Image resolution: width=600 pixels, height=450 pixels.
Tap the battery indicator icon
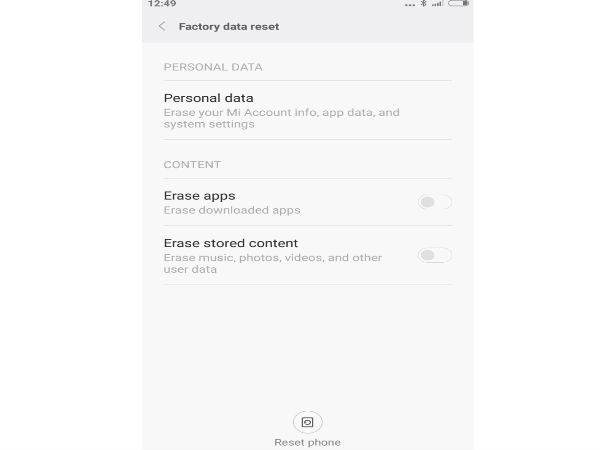(x=458, y=4)
